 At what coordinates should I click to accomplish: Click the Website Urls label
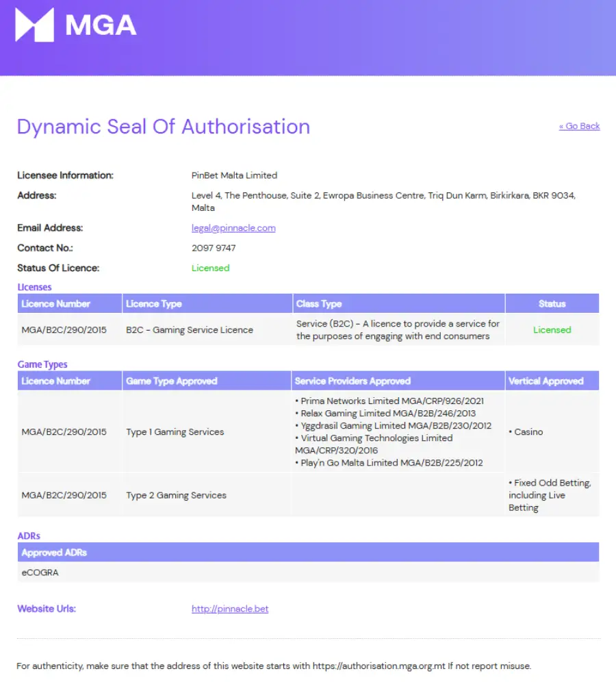coord(47,609)
